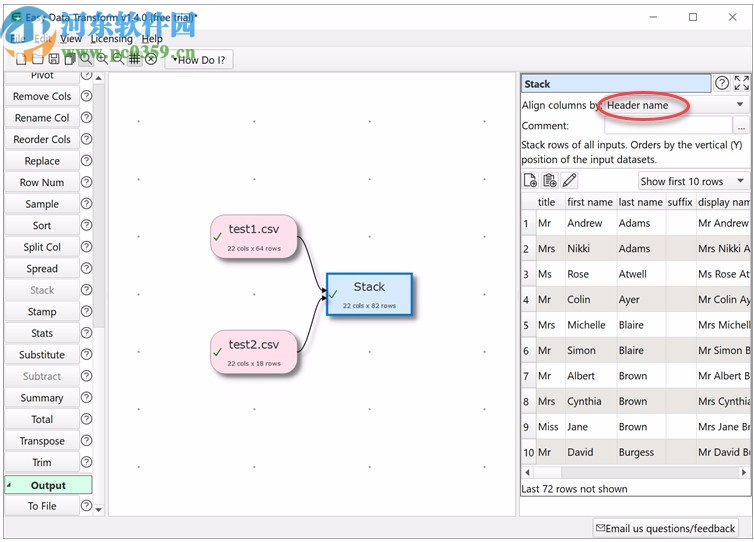754x542 pixels.
Task: Click the circled X stop icon
Action: coord(151,59)
